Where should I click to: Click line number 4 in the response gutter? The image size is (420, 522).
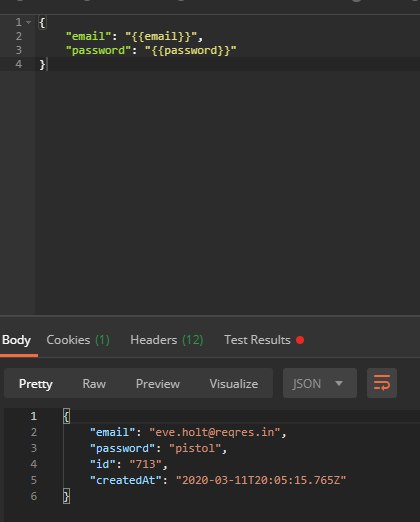tap(34, 464)
